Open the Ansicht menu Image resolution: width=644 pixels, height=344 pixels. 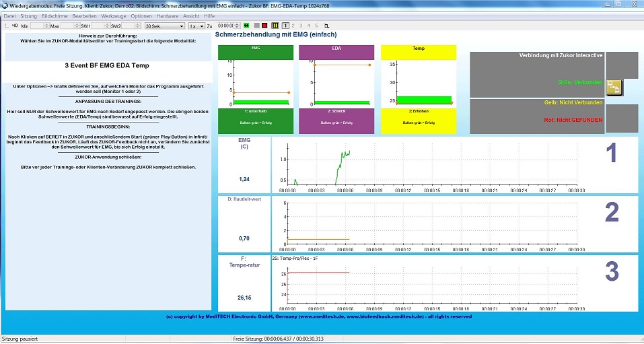pos(191,16)
